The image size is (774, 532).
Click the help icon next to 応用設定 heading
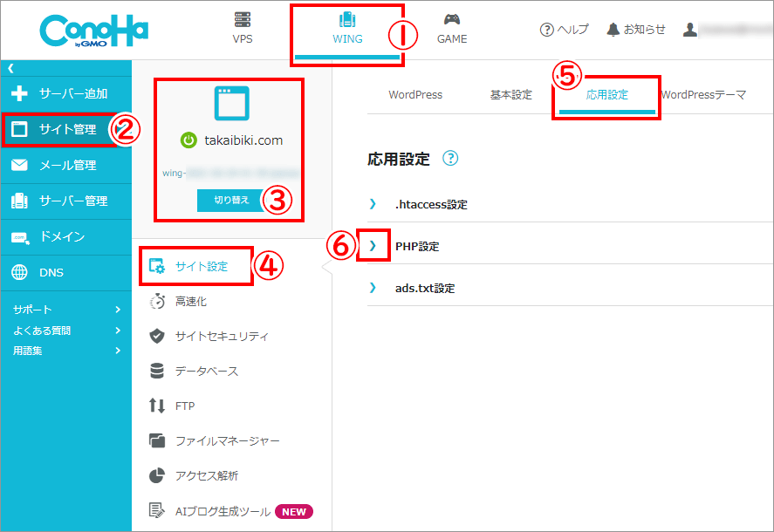tap(450, 159)
